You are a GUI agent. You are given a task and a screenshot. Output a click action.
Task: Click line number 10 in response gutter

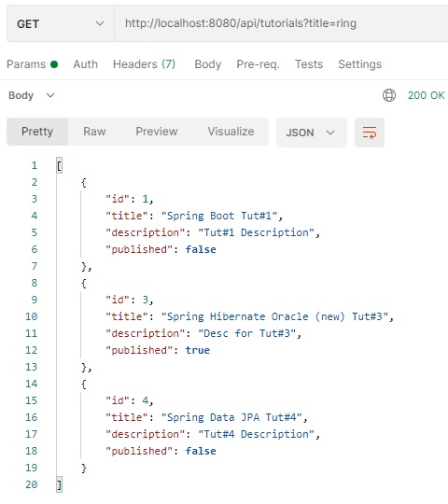pos(32,316)
